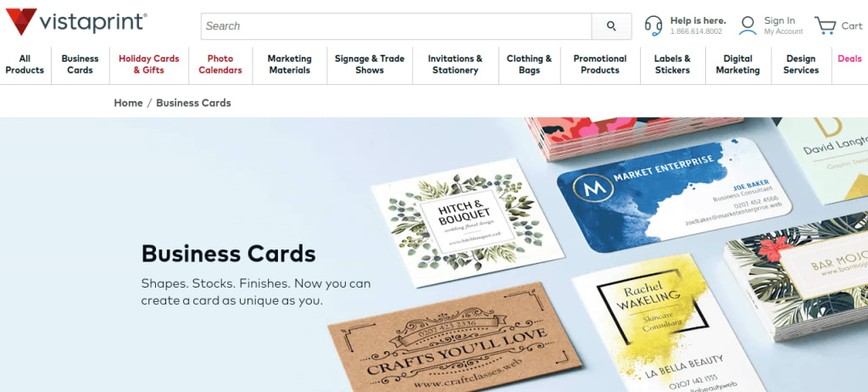
Task: Click the magnifying glass search button
Action: pos(611,26)
